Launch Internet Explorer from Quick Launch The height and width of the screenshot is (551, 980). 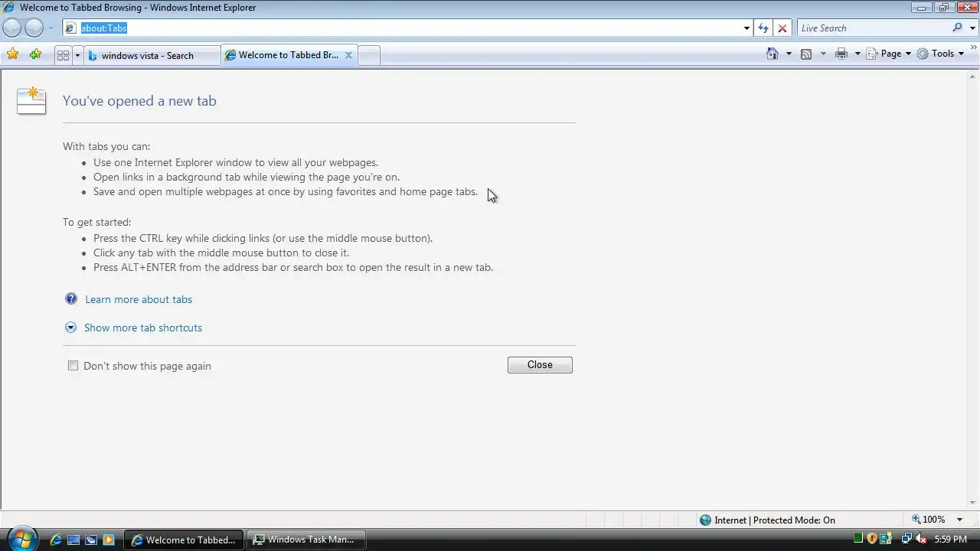(56, 540)
